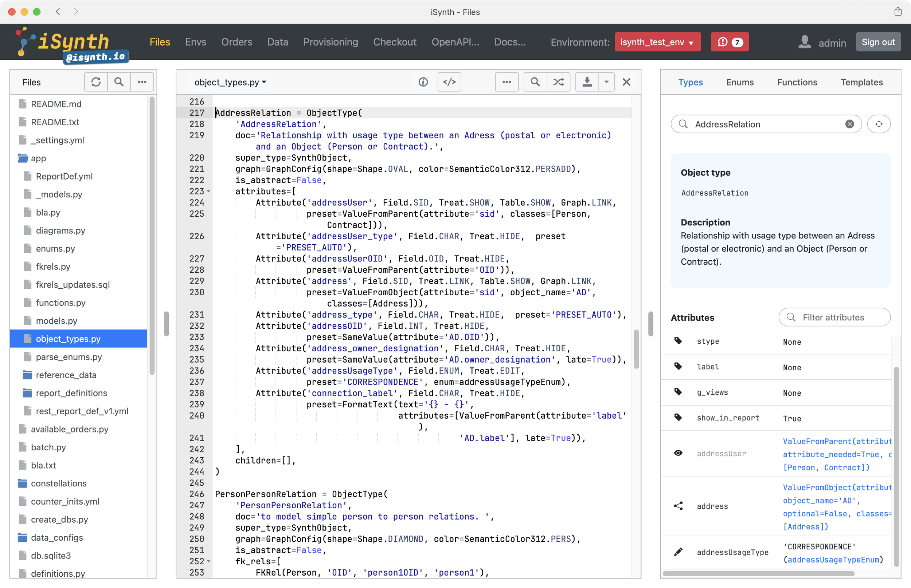The height and width of the screenshot is (588, 911).
Task: Open the Provisioning menu item
Action: (x=330, y=42)
